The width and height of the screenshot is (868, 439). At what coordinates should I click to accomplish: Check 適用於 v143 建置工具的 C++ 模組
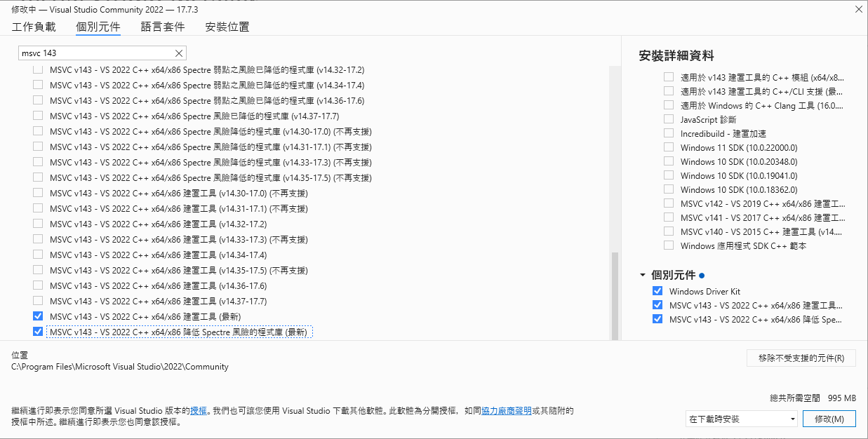[x=669, y=78]
